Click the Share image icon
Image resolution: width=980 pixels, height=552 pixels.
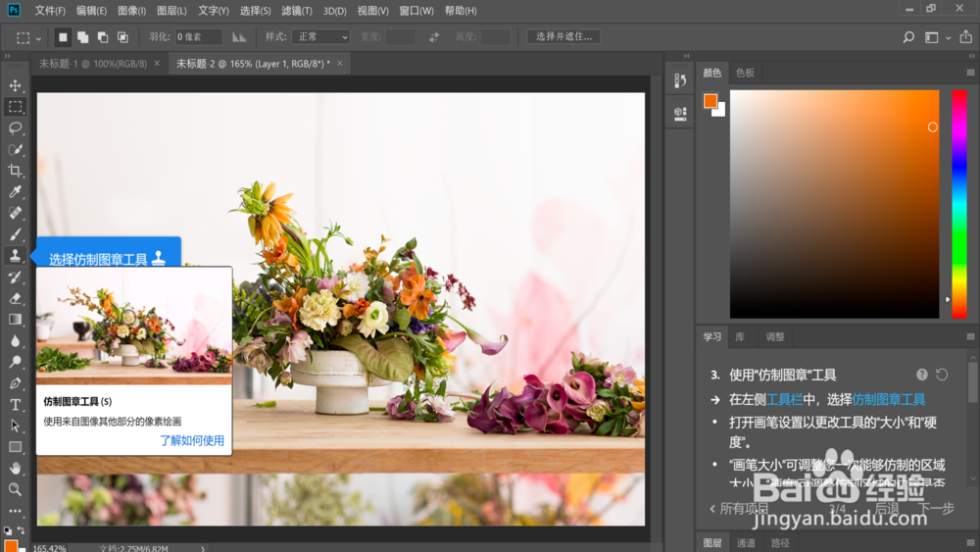(965, 37)
